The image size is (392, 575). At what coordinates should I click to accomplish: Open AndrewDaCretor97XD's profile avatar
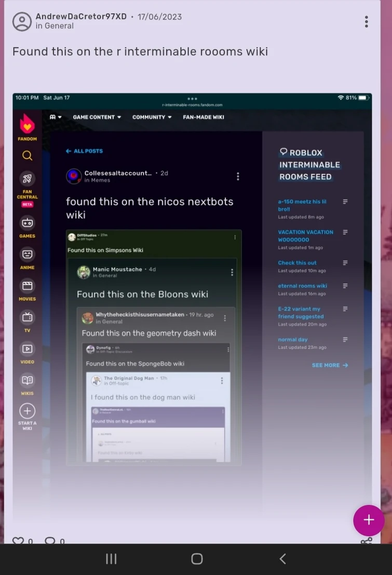tap(22, 21)
